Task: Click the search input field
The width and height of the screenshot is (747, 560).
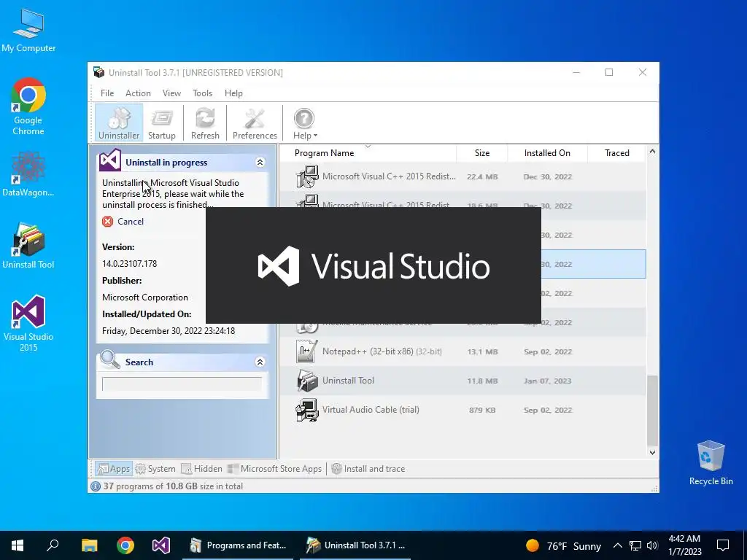Action: pyautogui.click(x=182, y=384)
